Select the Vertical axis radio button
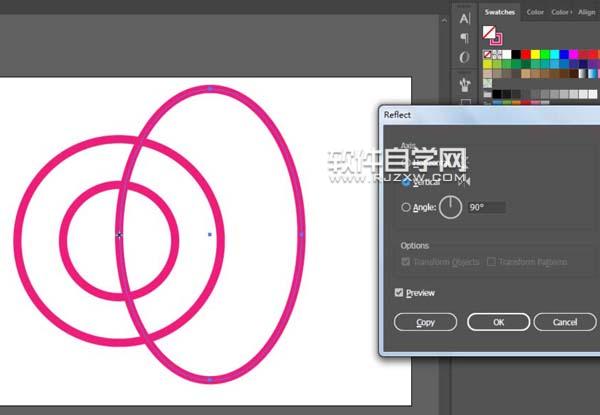Screen dimensions: 600x415 coord(406,183)
